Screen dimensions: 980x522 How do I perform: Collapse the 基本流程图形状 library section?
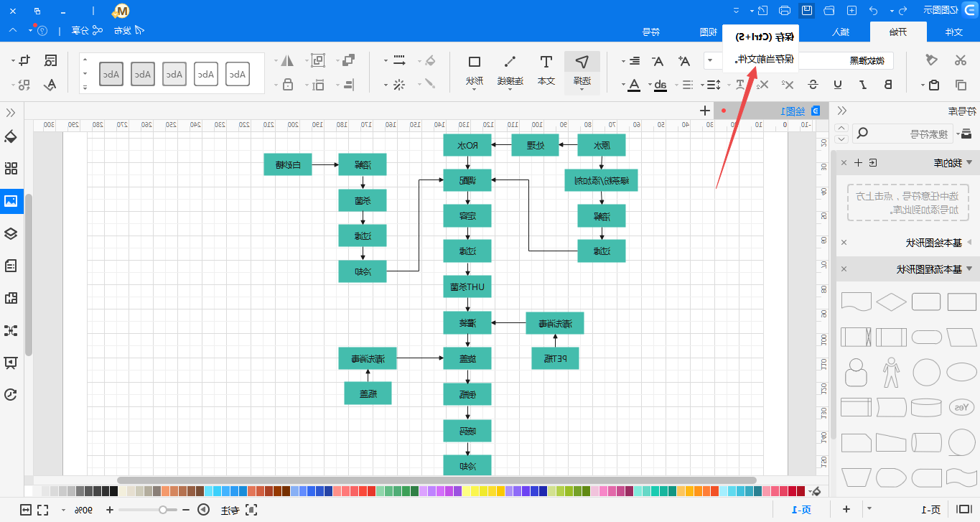[x=969, y=269]
